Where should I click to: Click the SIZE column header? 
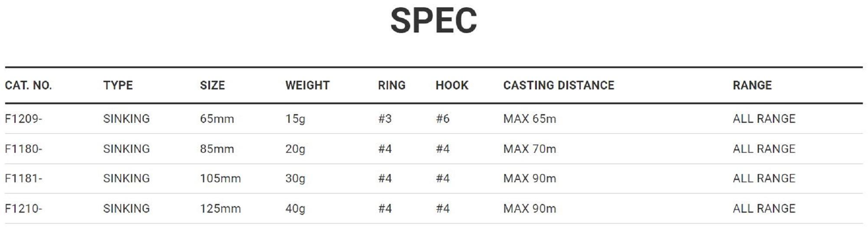point(212,85)
